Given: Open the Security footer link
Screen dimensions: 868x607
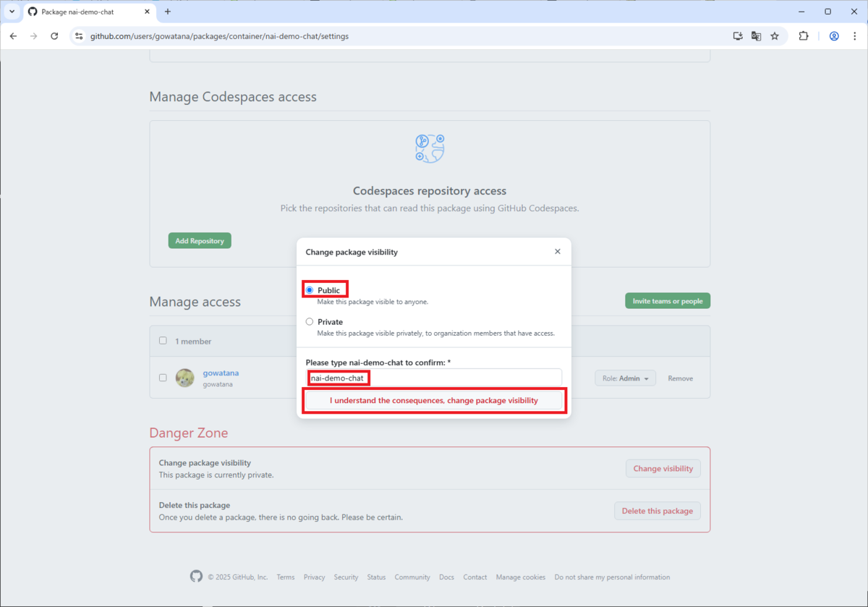Looking at the screenshot, I should (346, 577).
